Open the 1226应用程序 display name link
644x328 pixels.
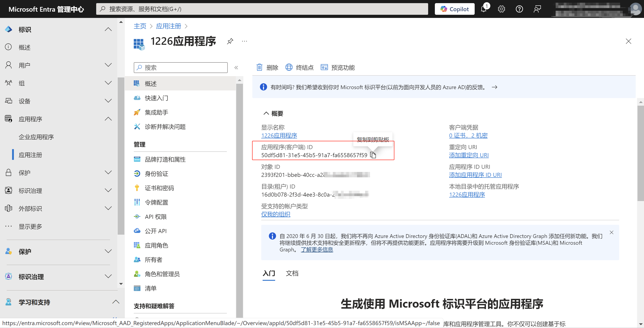(279, 135)
